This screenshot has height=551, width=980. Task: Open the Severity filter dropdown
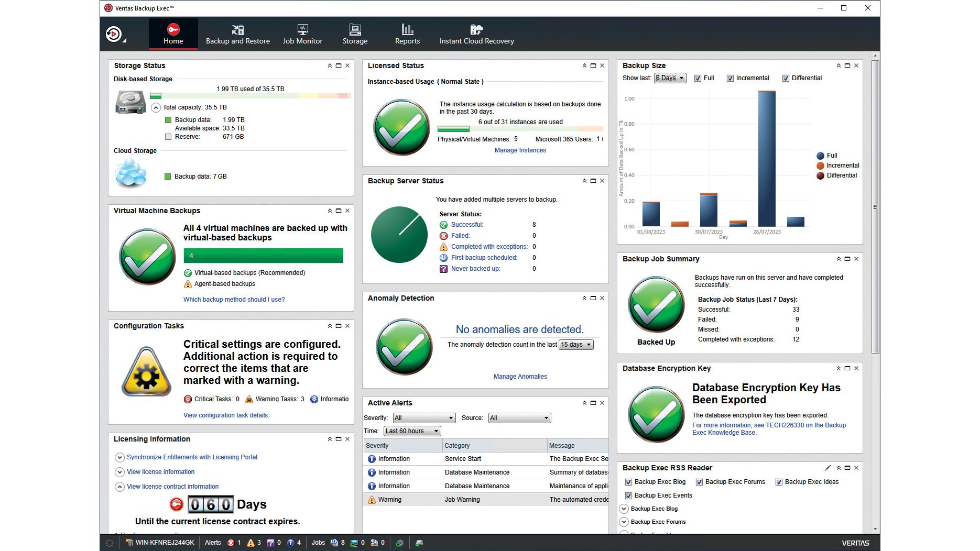[424, 418]
